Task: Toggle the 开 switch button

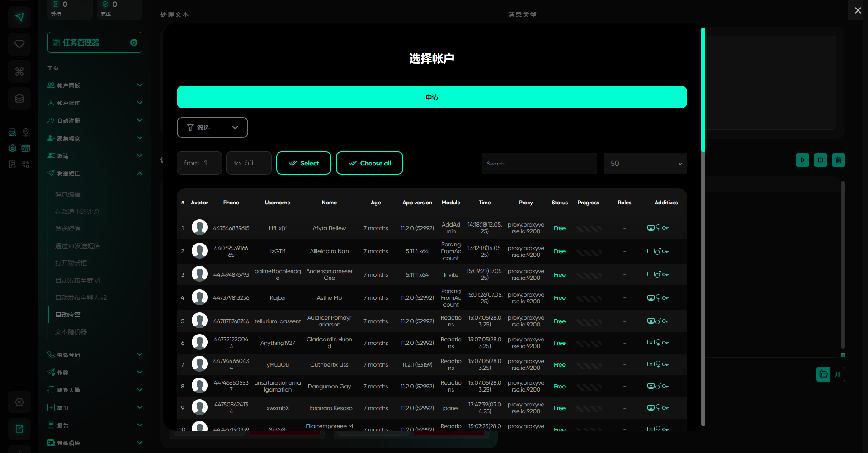Action: (838, 374)
